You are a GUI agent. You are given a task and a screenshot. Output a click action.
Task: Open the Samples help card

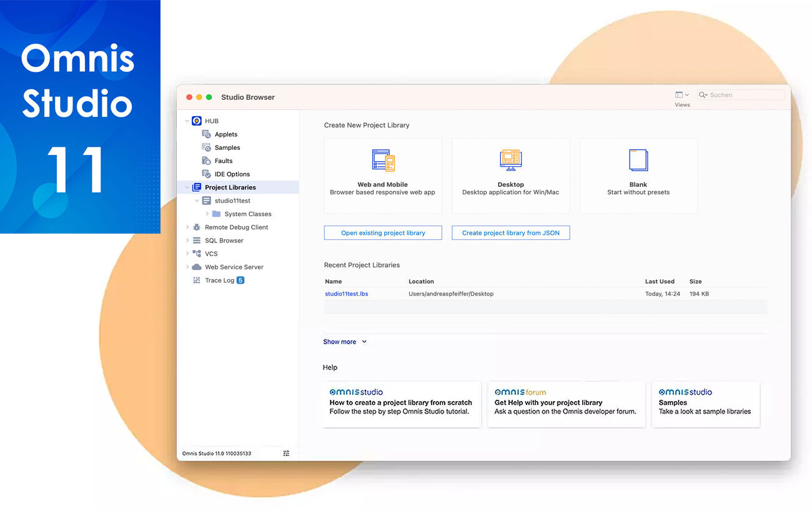[x=705, y=404]
